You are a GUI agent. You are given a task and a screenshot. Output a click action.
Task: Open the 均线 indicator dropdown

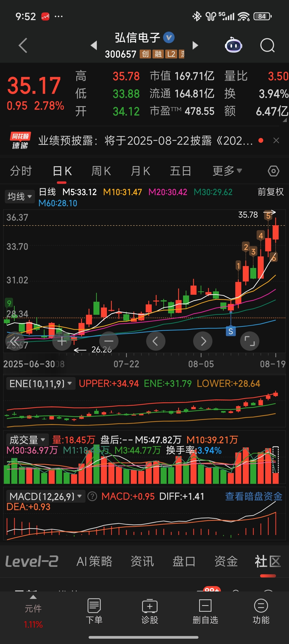(x=20, y=197)
